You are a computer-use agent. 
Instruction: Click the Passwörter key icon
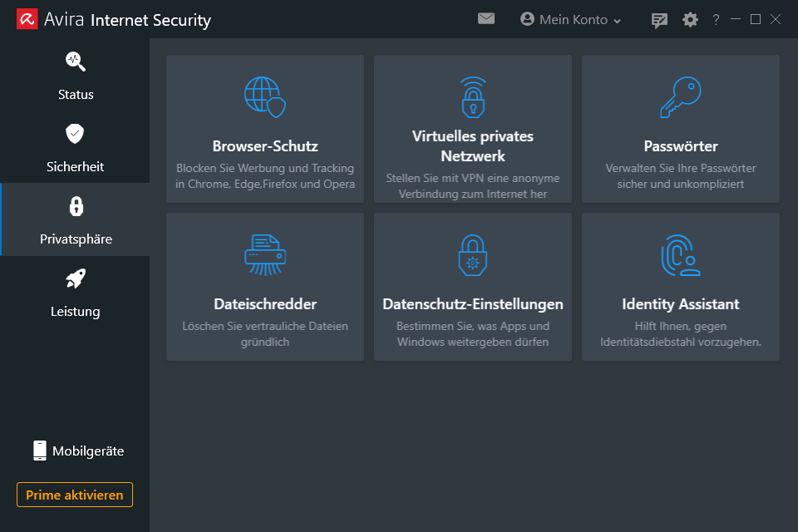coord(681,97)
